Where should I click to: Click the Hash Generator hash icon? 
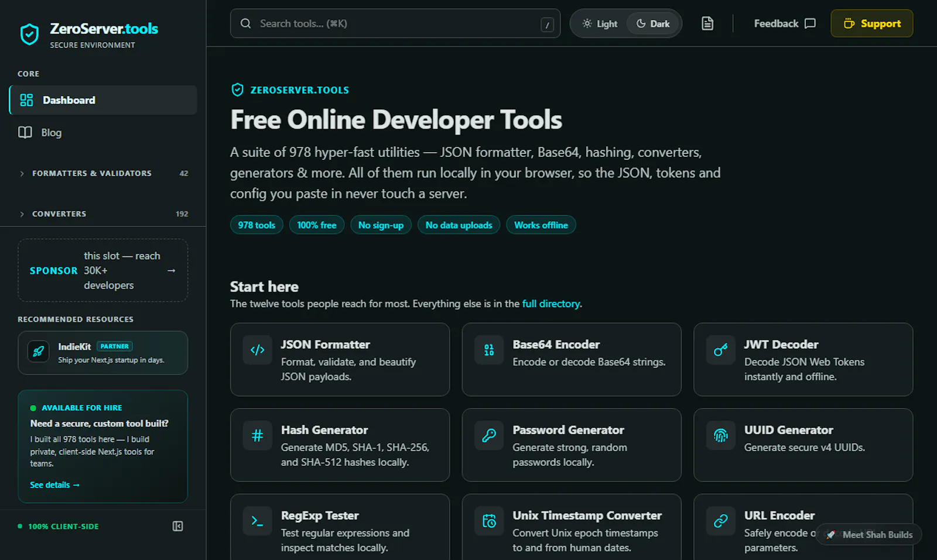point(258,435)
